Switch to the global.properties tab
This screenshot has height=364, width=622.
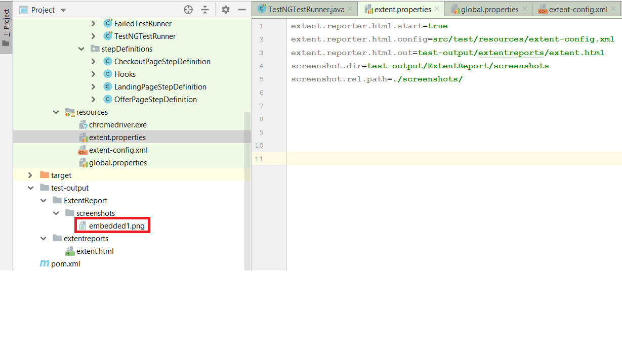(487, 9)
